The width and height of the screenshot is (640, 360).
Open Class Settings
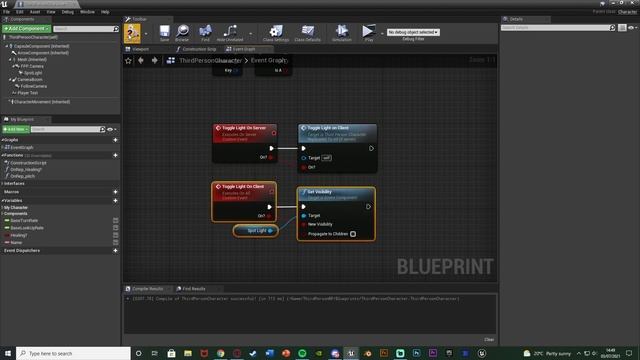click(276, 33)
